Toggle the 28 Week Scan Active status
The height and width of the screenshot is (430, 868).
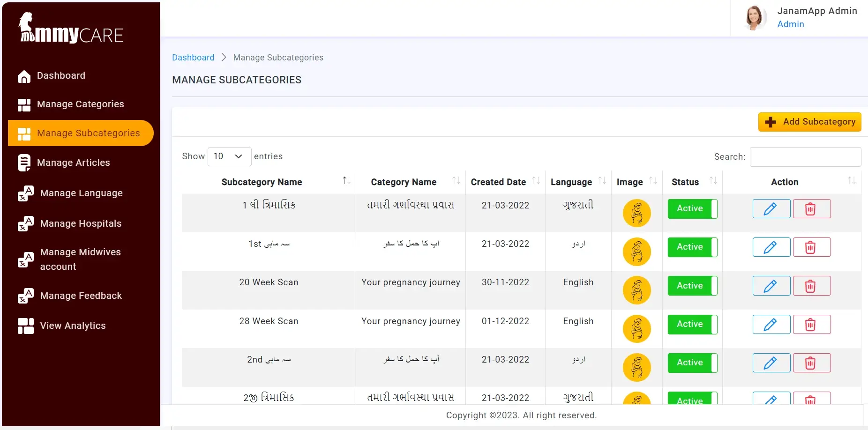point(692,324)
